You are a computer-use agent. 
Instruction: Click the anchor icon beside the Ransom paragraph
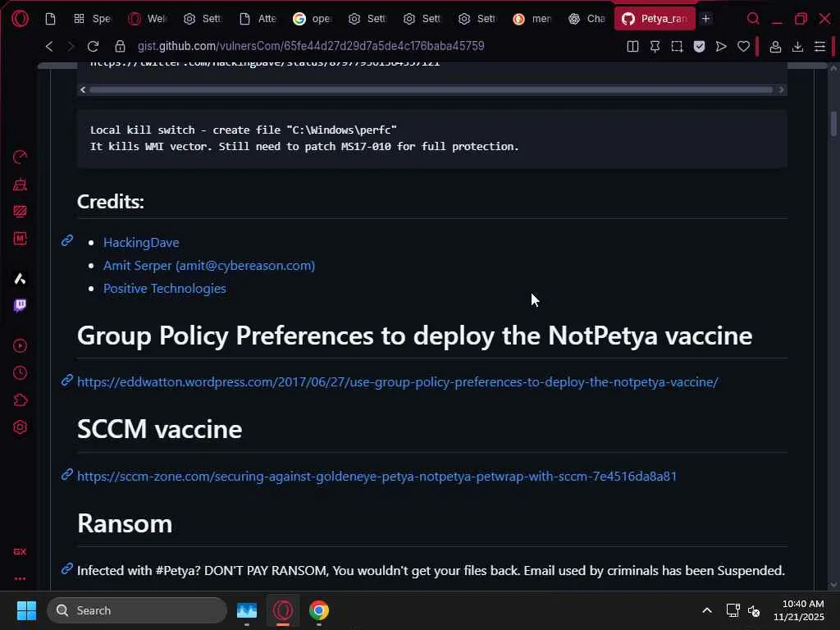pyautogui.click(x=67, y=568)
